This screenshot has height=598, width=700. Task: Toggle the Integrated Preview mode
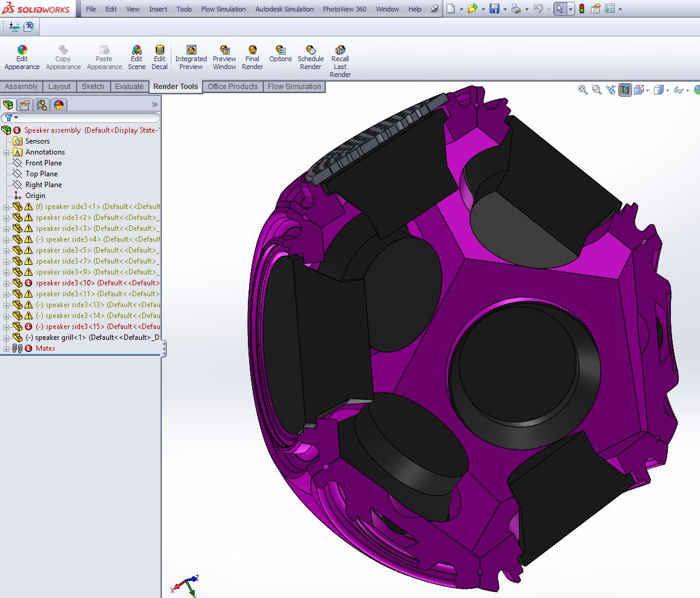pyautogui.click(x=191, y=58)
